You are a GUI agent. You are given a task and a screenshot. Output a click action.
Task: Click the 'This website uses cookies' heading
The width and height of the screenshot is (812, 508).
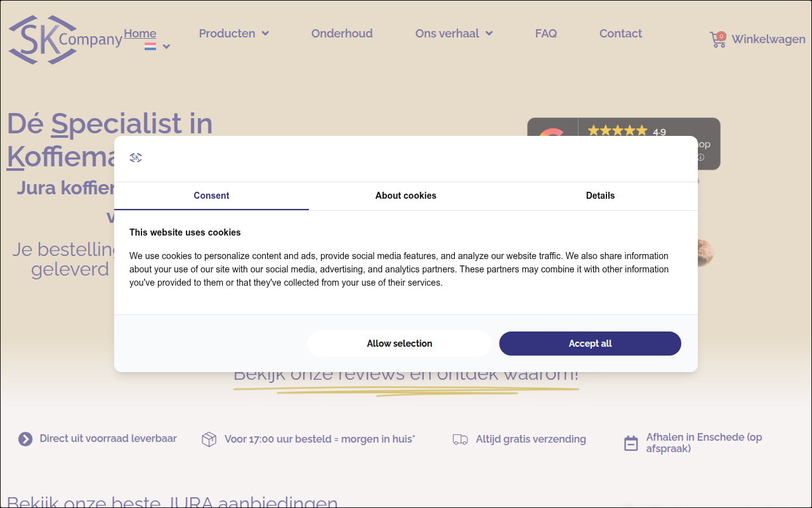point(185,232)
